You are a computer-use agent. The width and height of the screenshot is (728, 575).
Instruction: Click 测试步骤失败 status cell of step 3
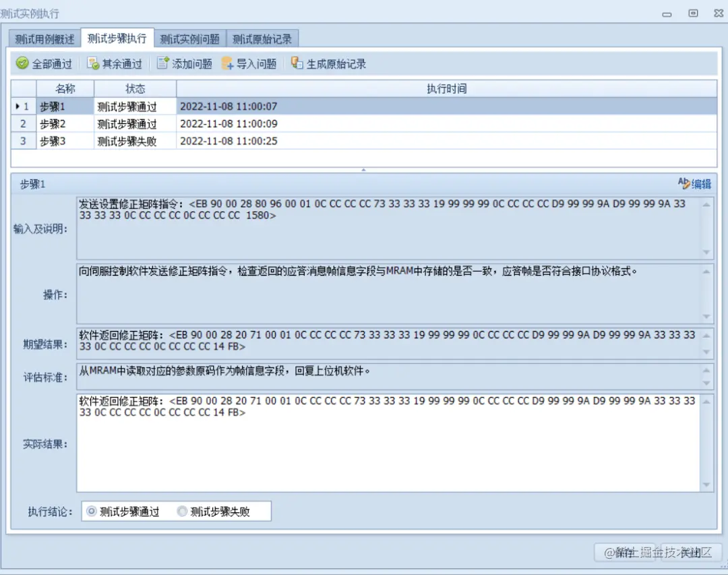(x=135, y=141)
